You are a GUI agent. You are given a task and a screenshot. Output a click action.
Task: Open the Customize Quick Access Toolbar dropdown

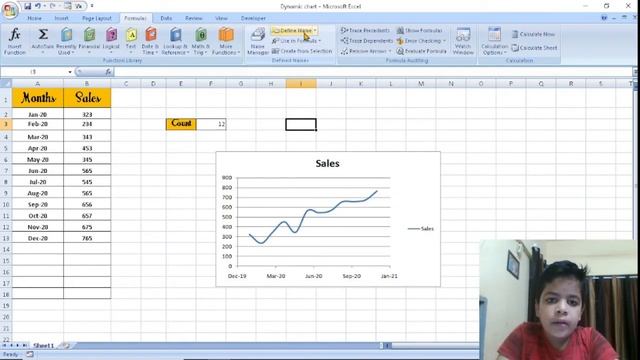[92, 6]
